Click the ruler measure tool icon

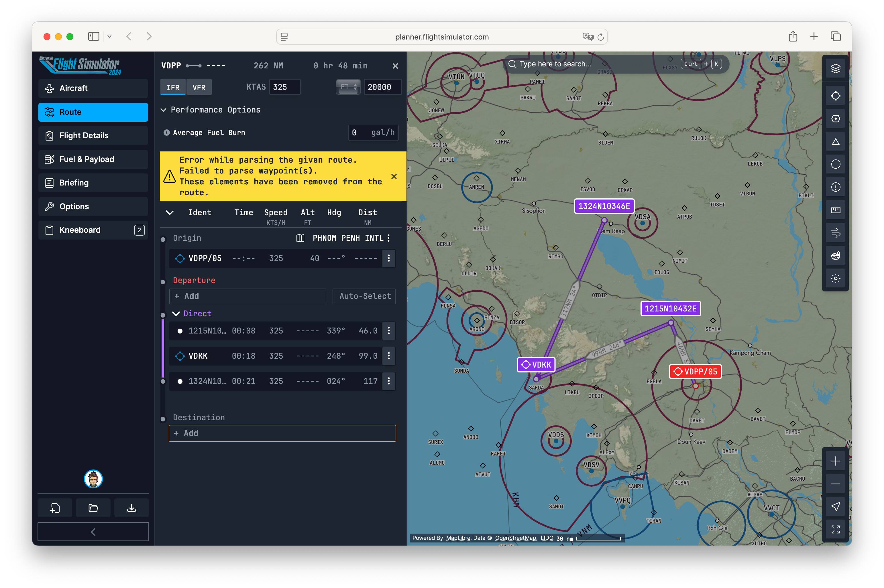[x=835, y=210]
